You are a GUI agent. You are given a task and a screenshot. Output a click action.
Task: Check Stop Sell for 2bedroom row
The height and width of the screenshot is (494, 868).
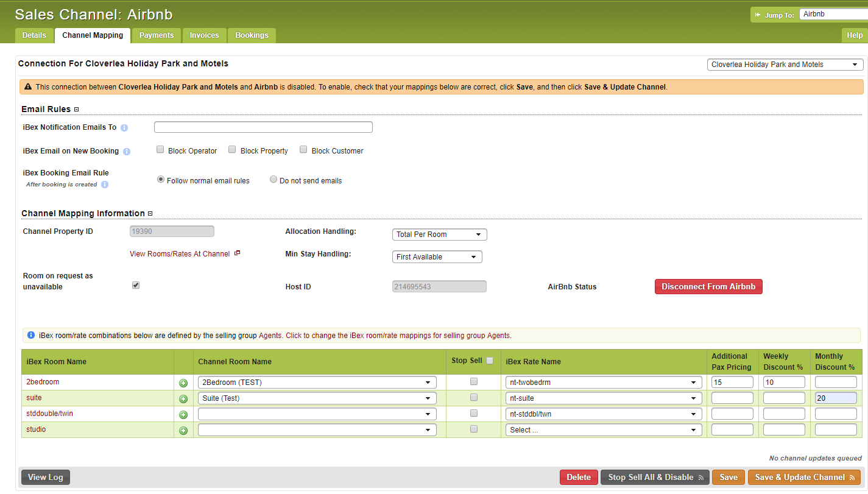[474, 381]
